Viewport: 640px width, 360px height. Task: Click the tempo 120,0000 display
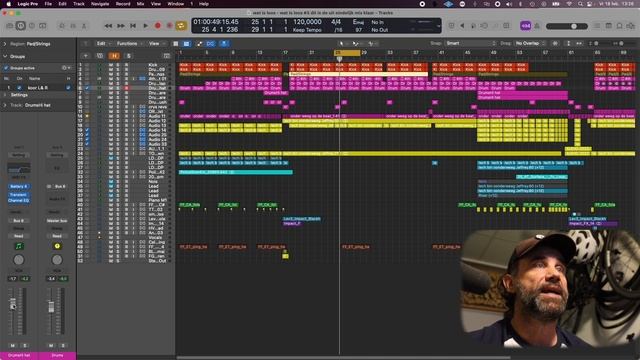307,22
